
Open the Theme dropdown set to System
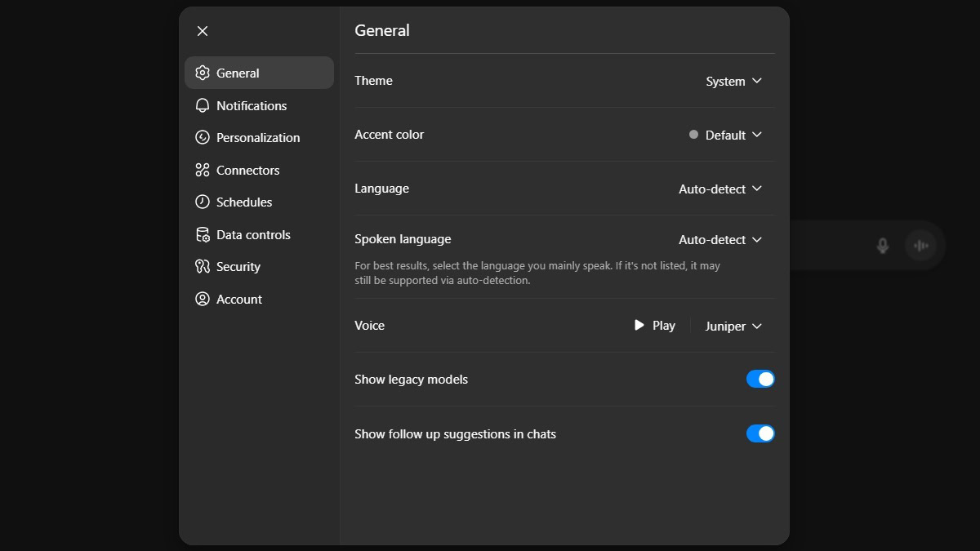pos(733,81)
